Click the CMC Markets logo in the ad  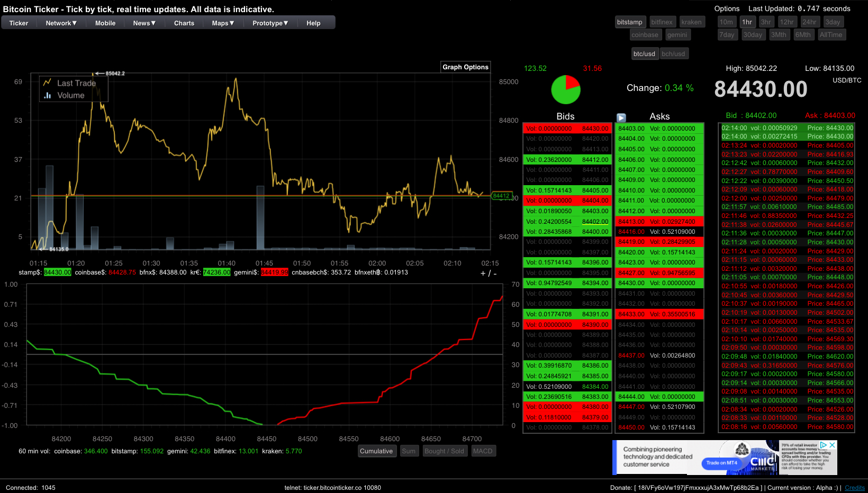762,463
